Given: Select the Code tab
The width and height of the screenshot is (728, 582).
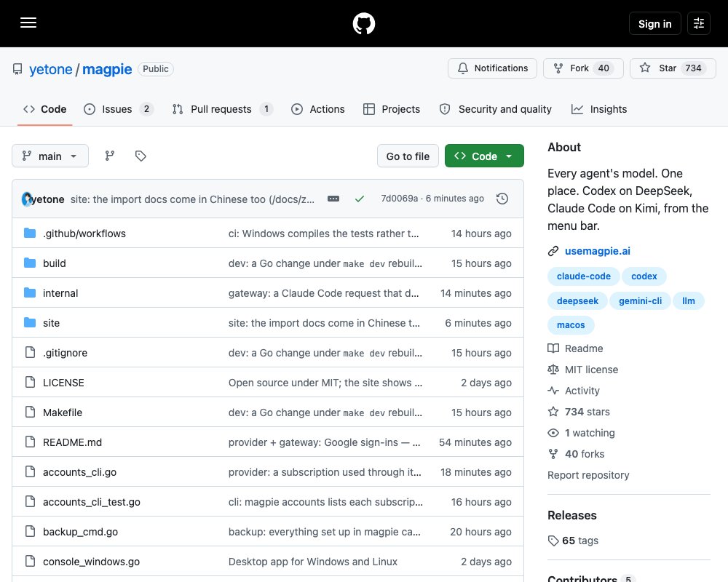Looking at the screenshot, I should click(x=45, y=109).
